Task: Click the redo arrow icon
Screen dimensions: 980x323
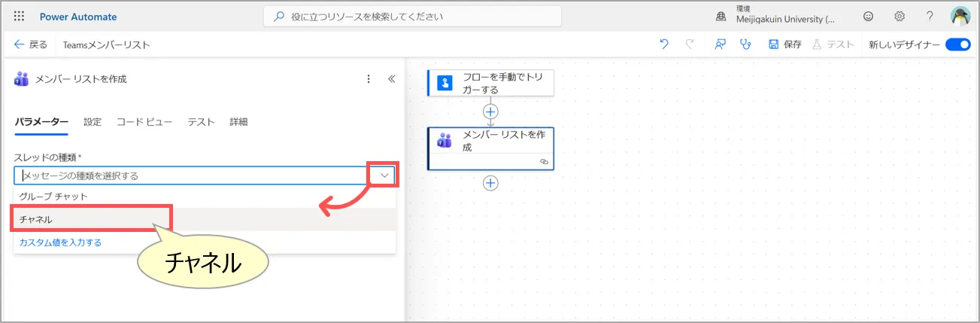Action: coord(689,44)
